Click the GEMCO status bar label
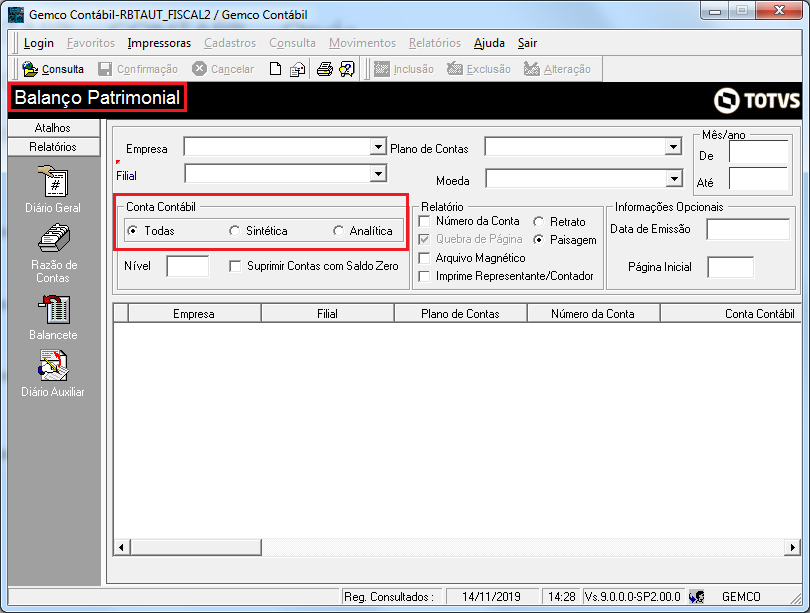 [741, 597]
